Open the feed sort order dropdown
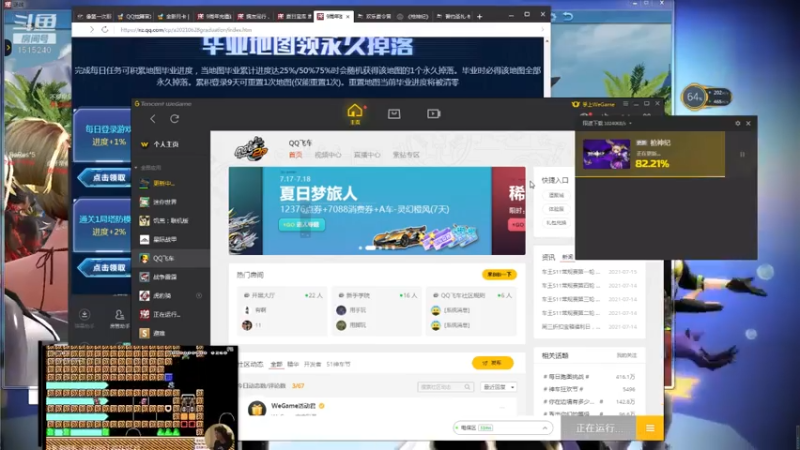The image size is (800, 450). click(x=498, y=387)
